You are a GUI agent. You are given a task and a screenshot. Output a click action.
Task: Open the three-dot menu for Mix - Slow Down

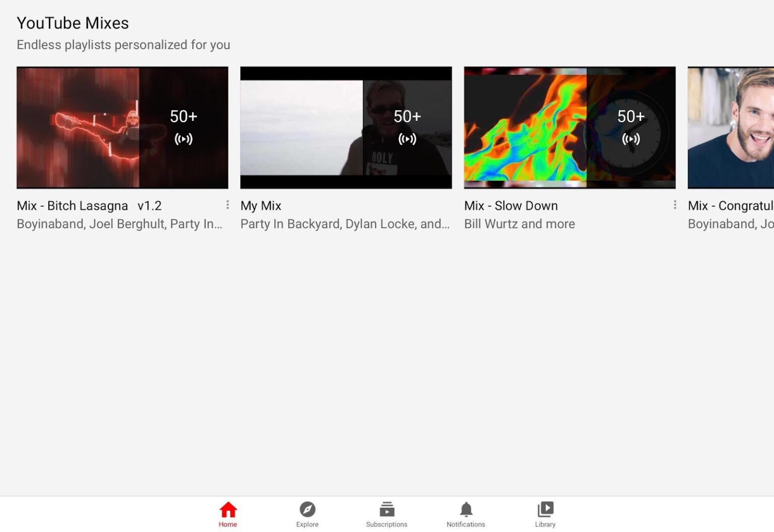coord(675,205)
